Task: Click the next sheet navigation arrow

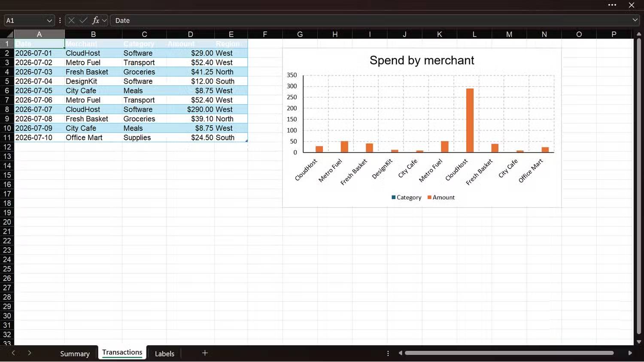Action: click(x=29, y=353)
